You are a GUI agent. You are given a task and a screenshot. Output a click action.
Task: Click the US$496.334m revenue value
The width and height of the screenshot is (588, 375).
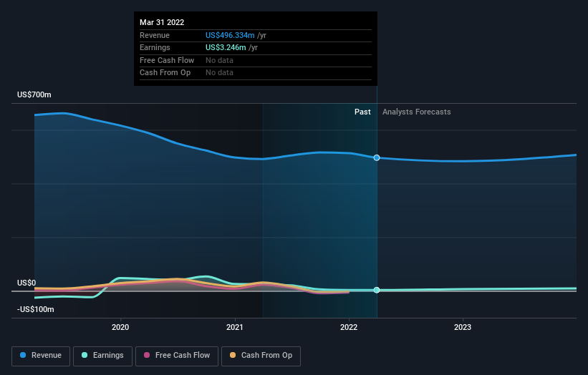(x=230, y=35)
